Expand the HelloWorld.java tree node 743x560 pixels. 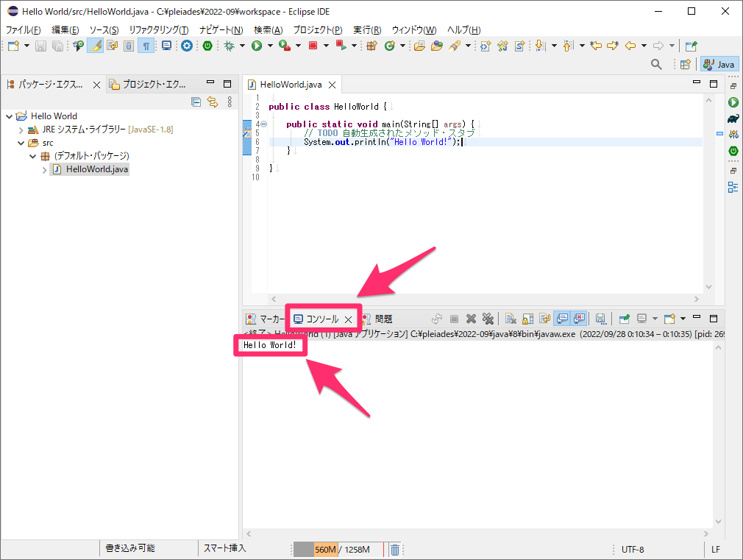coord(45,170)
